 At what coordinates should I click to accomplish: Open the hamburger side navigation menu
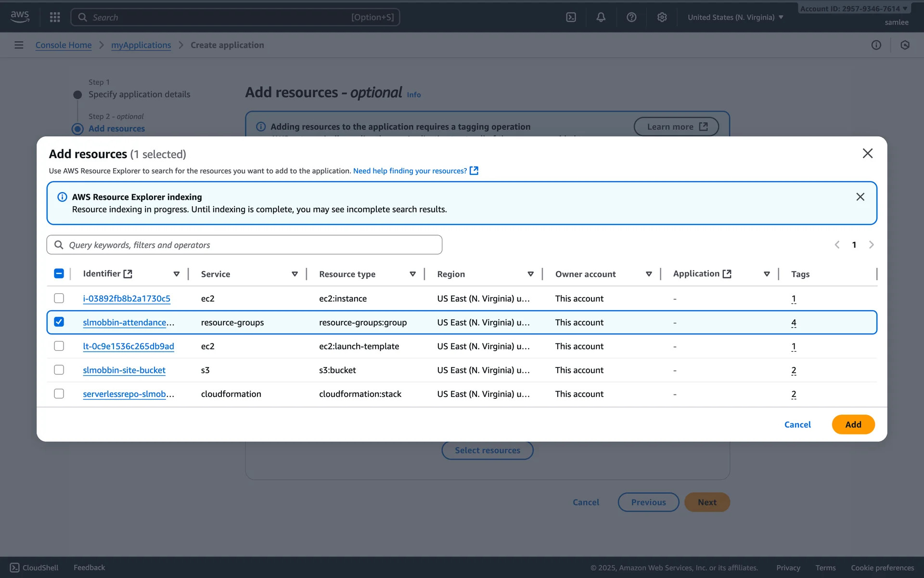[x=19, y=45]
